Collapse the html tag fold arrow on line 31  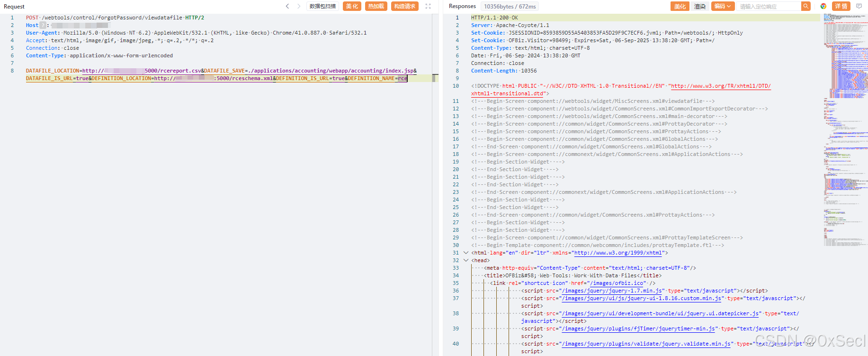(465, 253)
